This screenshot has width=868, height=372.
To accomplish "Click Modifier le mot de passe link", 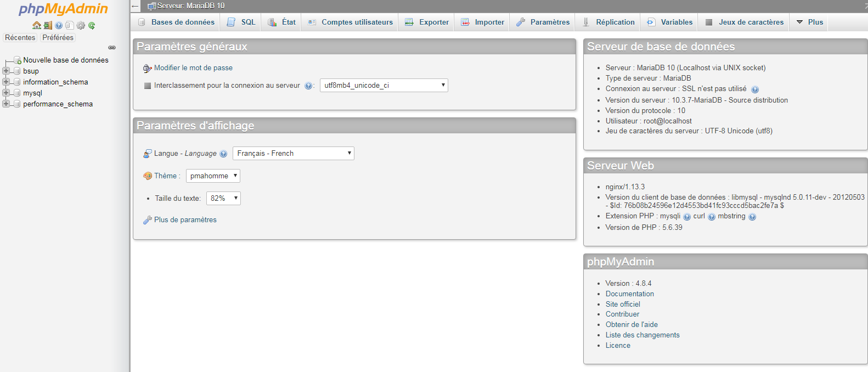I will point(193,68).
